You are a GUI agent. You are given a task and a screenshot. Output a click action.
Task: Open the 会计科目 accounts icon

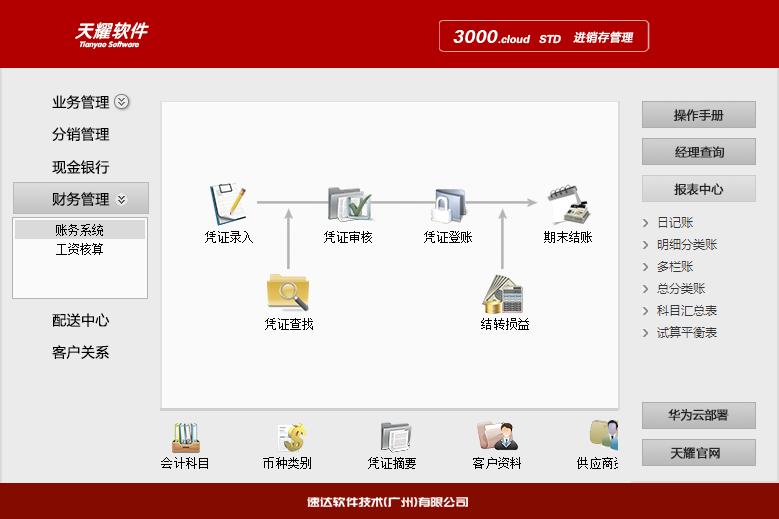185,437
